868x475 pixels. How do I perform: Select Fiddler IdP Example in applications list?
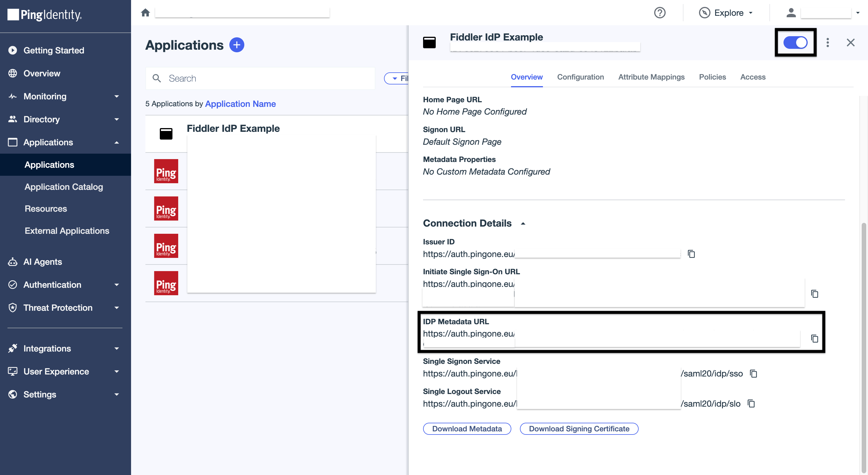point(276,134)
